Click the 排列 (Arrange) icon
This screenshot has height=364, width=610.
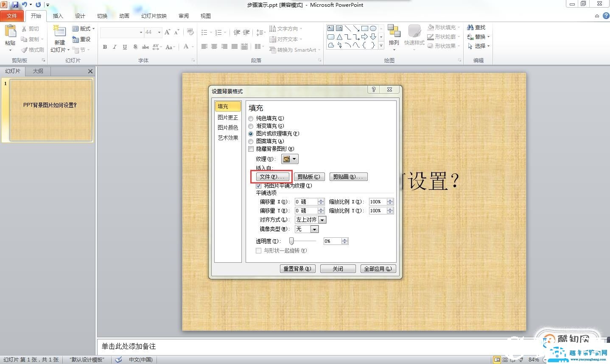coord(394,34)
